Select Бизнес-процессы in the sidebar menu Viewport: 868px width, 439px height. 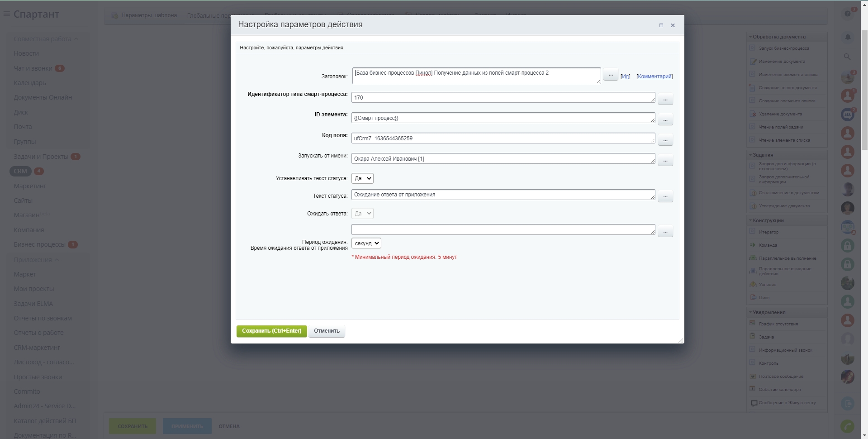click(x=40, y=244)
